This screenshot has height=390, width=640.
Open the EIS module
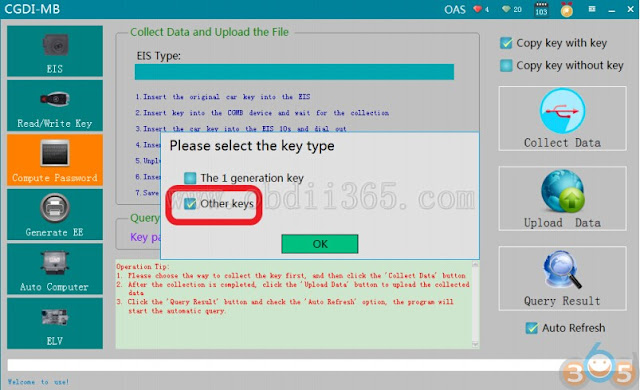(x=55, y=51)
